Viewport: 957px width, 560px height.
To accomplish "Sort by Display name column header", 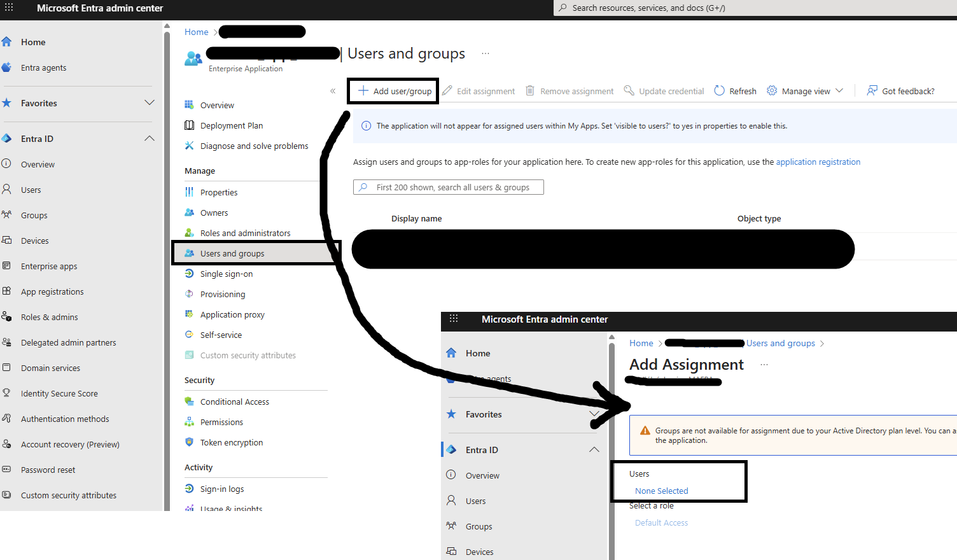I will [416, 218].
